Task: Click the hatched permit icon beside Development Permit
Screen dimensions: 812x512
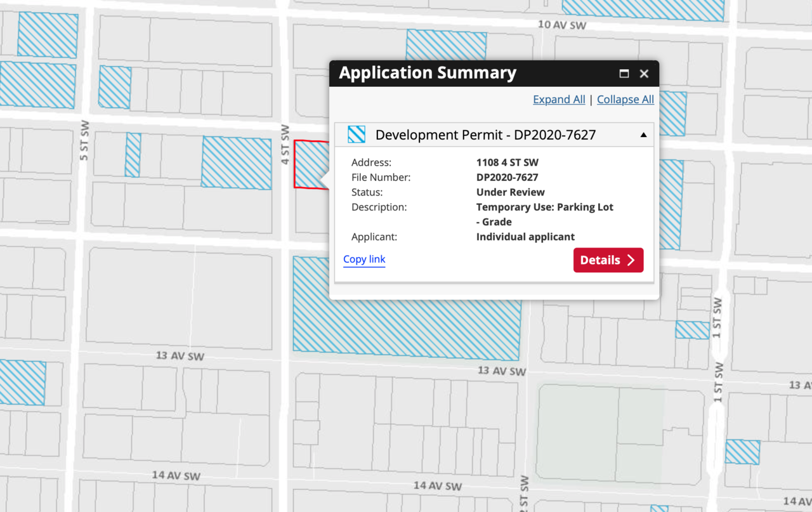Action: pos(357,135)
